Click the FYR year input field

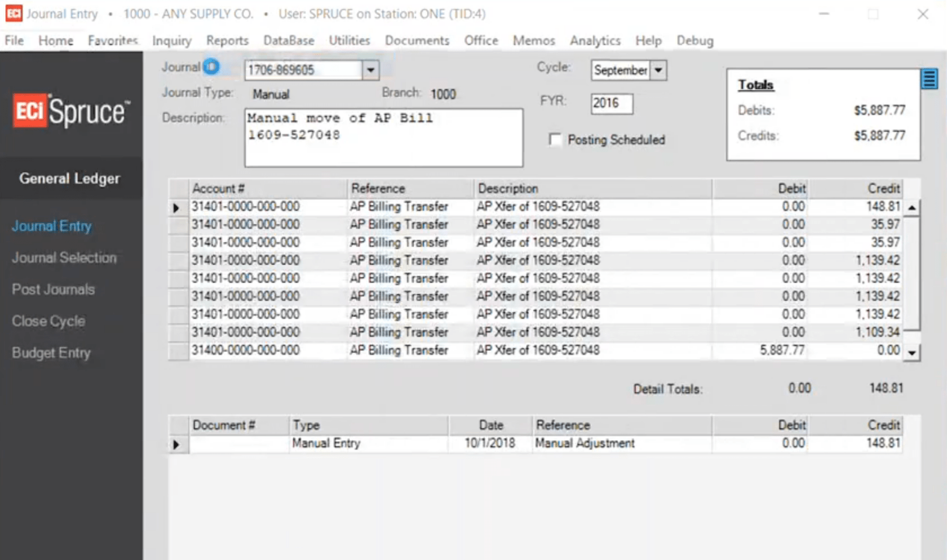(611, 103)
